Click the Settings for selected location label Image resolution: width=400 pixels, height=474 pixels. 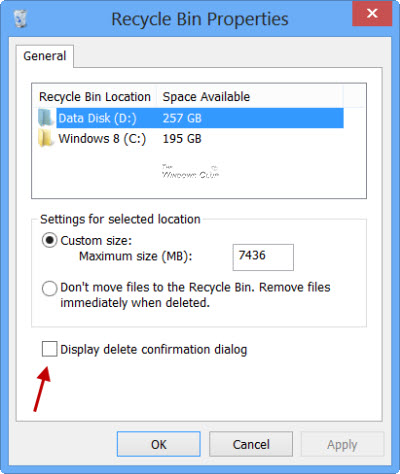(120, 219)
